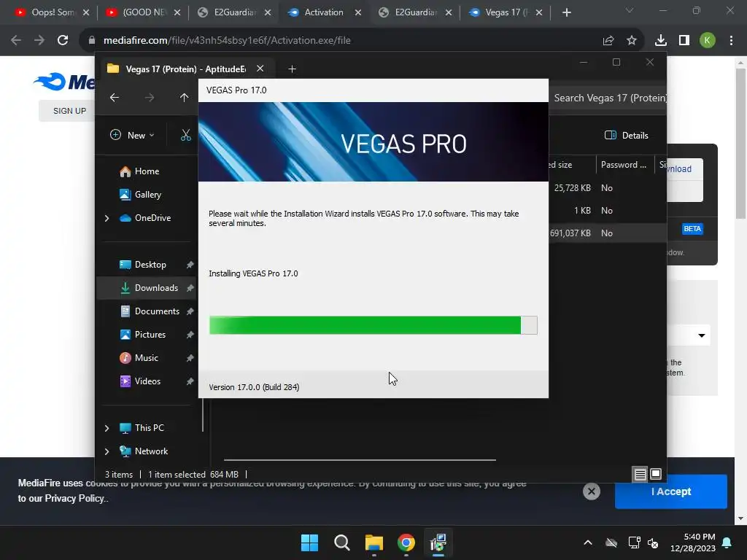Open Chrome three-dot menu

tap(731, 41)
